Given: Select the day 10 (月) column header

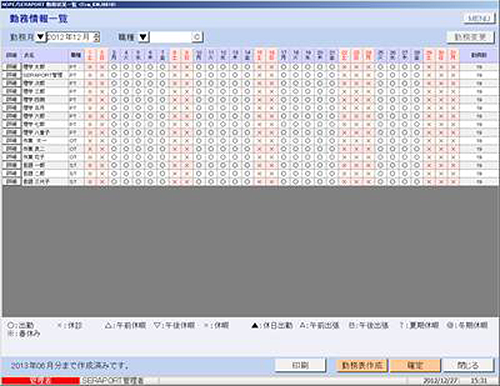Looking at the screenshot, I should coord(199,55).
